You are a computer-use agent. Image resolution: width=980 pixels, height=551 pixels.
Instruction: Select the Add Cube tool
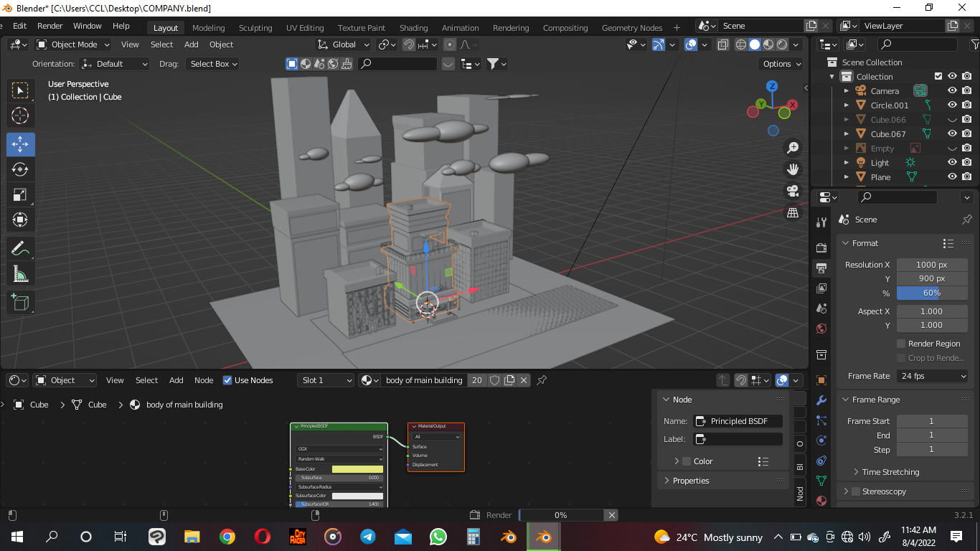click(20, 303)
